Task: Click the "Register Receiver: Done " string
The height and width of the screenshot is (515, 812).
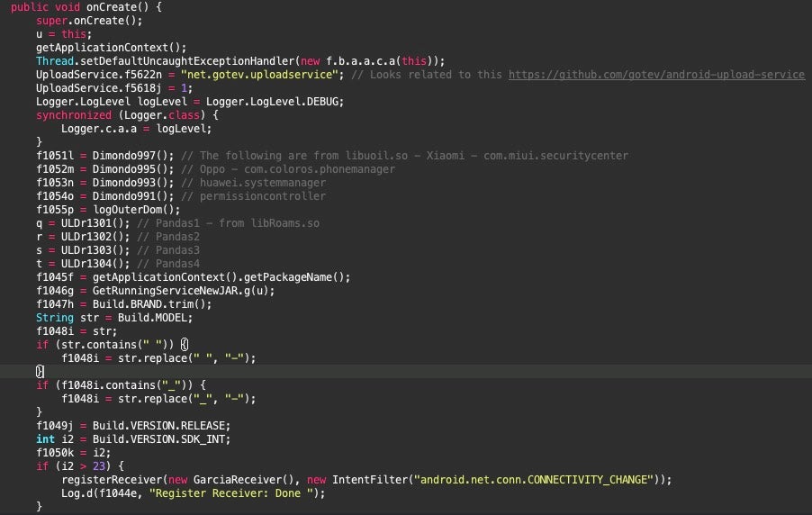Action: (235, 492)
